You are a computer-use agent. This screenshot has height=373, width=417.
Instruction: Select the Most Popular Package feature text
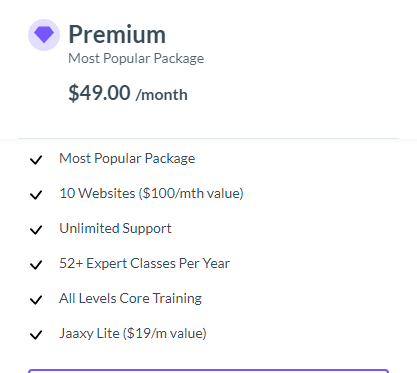(127, 159)
